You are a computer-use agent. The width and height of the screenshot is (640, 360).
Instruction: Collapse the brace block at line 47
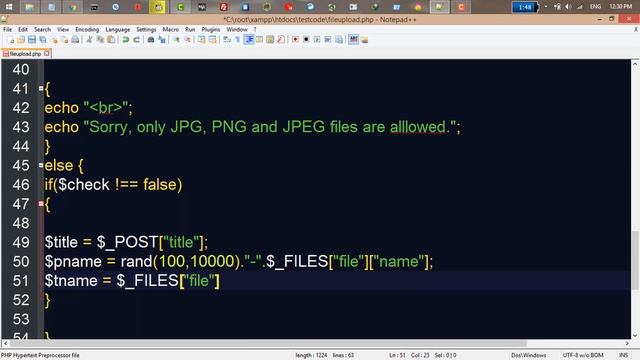[41, 203]
